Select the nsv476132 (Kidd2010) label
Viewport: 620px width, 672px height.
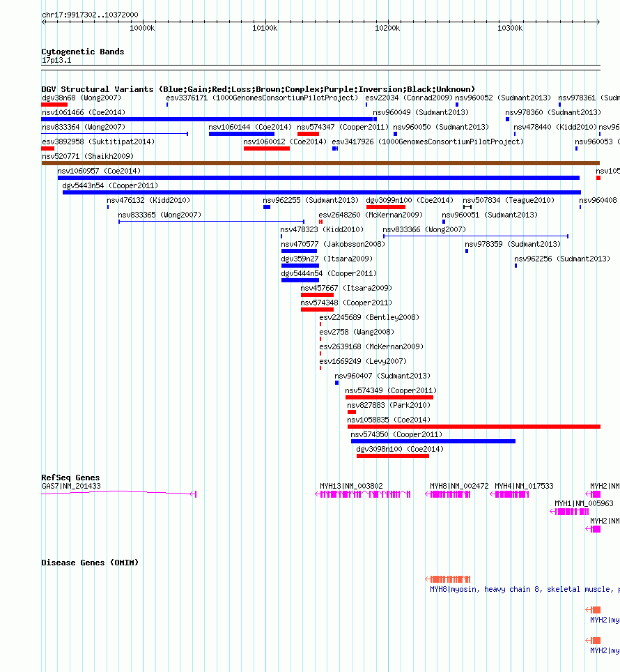(148, 200)
